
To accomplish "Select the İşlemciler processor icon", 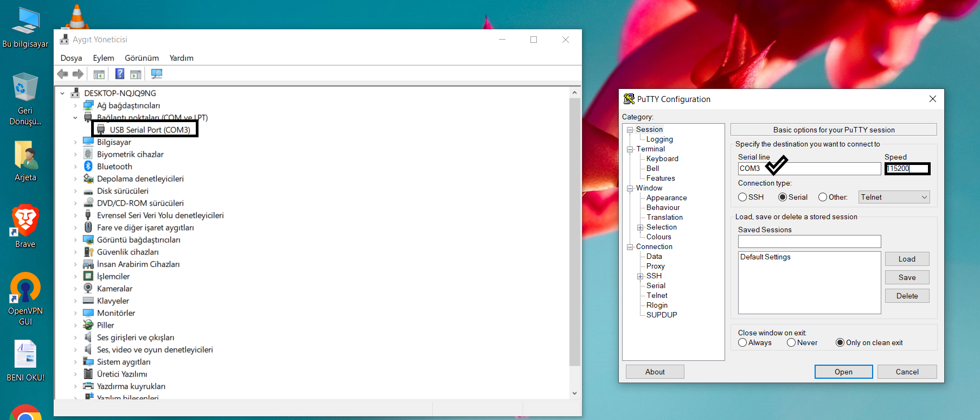I will [x=88, y=276].
